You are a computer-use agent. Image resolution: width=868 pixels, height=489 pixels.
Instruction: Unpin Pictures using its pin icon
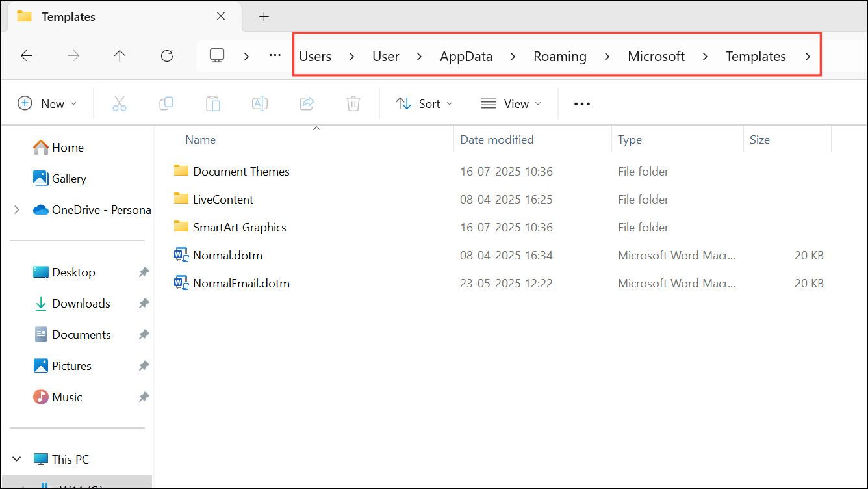coord(144,366)
